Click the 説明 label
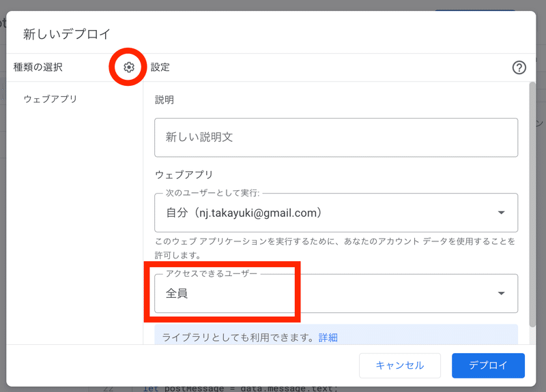This screenshot has height=392, width=546. pyautogui.click(x=164, y=100)
